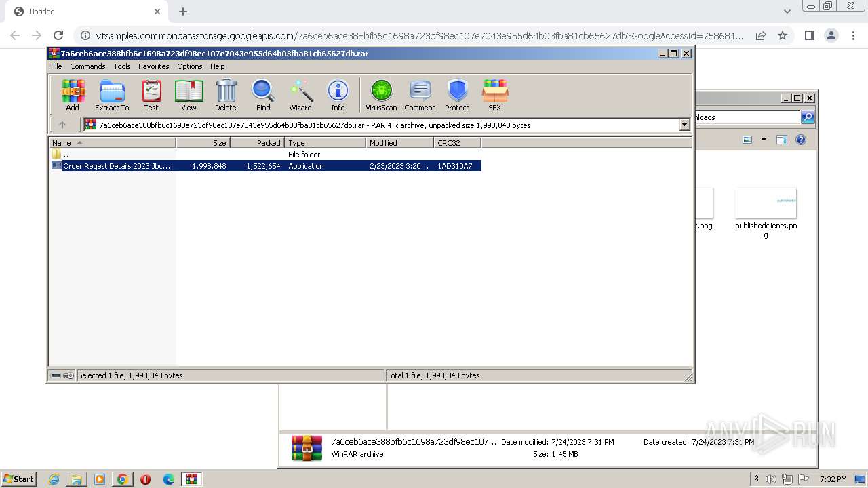The height and width of the screenshot is (488, 868).
Task: Open Find with magnifier icon
Action: [263, 95]
